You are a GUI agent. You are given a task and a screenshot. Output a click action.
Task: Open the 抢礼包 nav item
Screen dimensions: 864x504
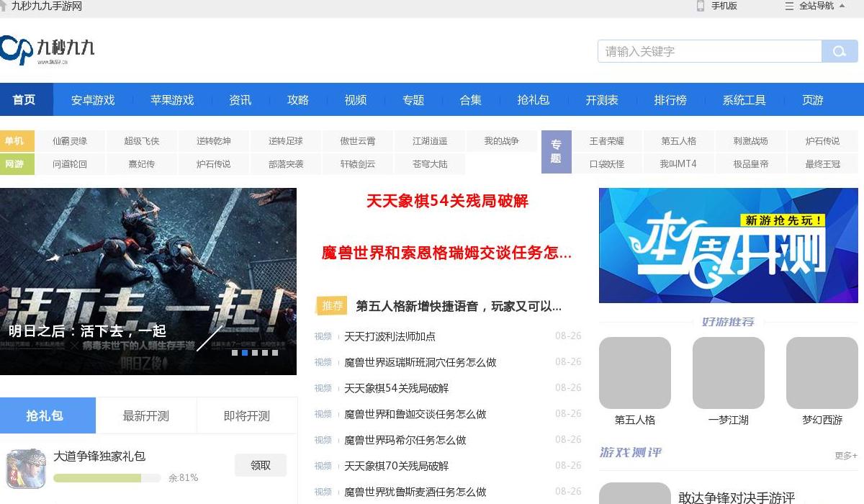(x=534, y=100)
